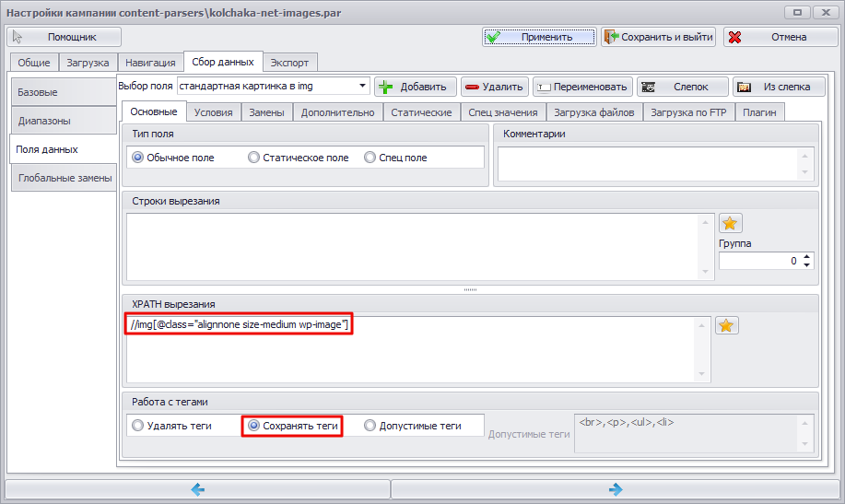Click the Слепок snapshot icon button
The width and height of the screenshot is (845, 504).
[683, 87]
